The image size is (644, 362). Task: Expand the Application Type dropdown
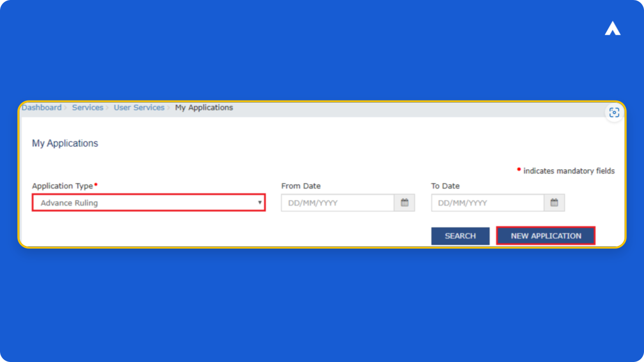pos(149,203)
